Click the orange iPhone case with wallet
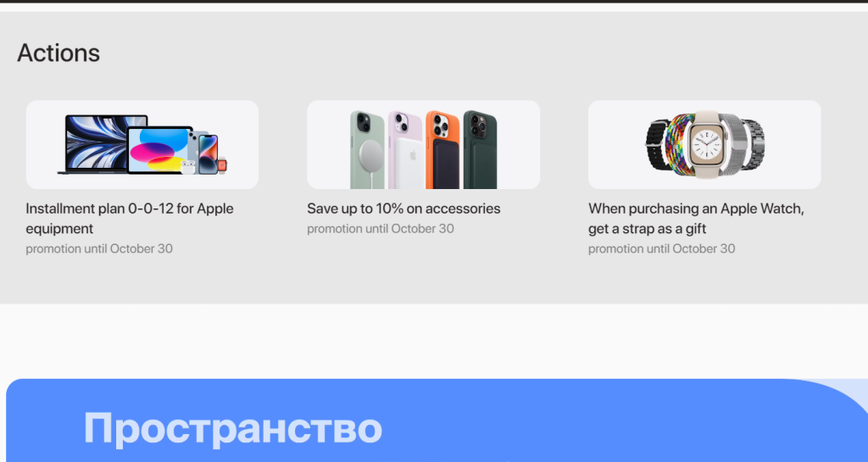The width and height of the screenshot is (868, 462). click(442, 151)
